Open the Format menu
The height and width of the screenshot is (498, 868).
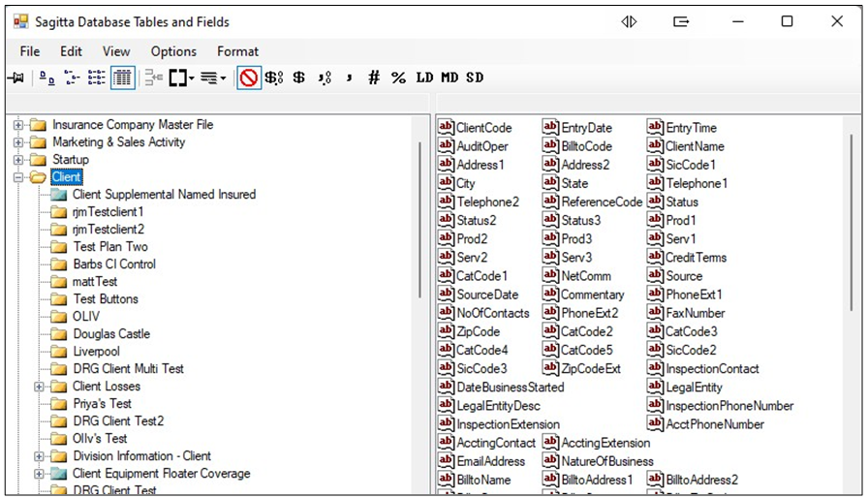[237, 51]
